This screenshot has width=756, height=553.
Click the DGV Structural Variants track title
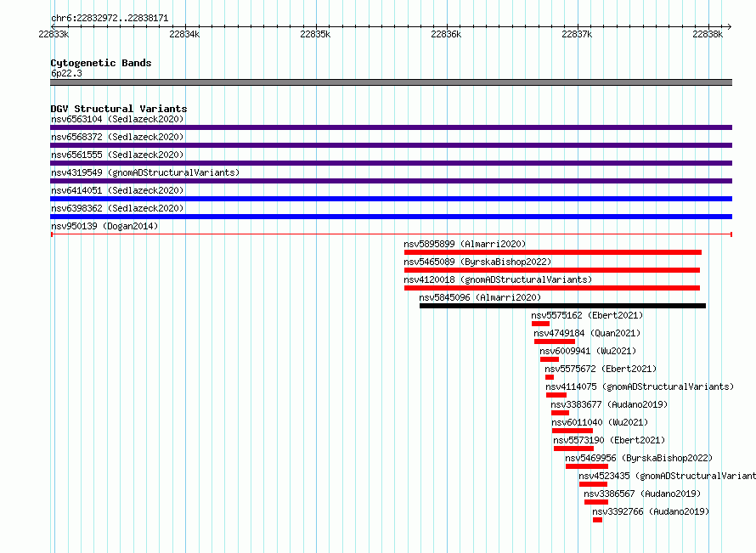pos(119,109)
